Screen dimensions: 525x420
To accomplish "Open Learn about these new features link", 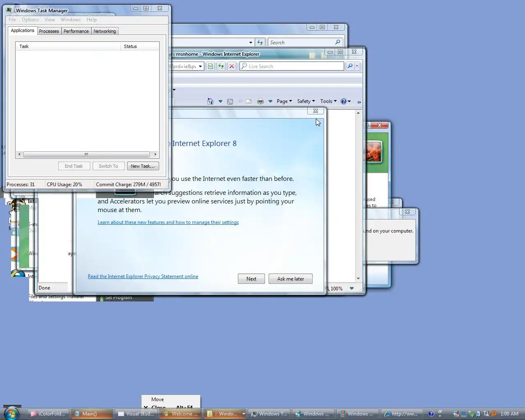I will click(x=168, y=222).
